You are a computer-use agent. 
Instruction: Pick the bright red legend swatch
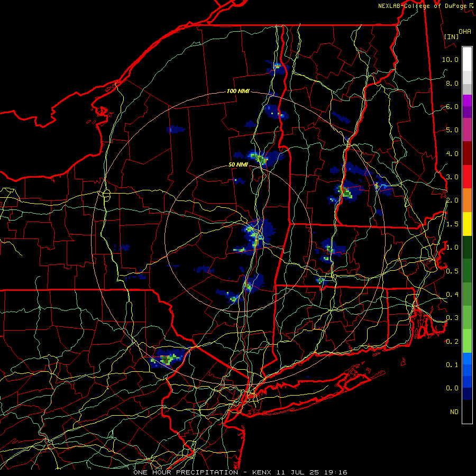click(467, 177)
